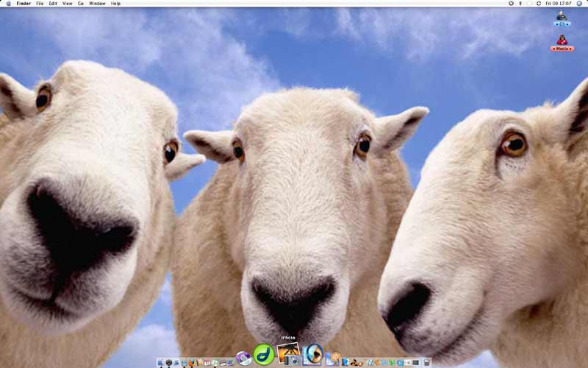Launch the green Dreamweaver Dock icon
This screenshot has width=588, height=368.
click(264, 355)
